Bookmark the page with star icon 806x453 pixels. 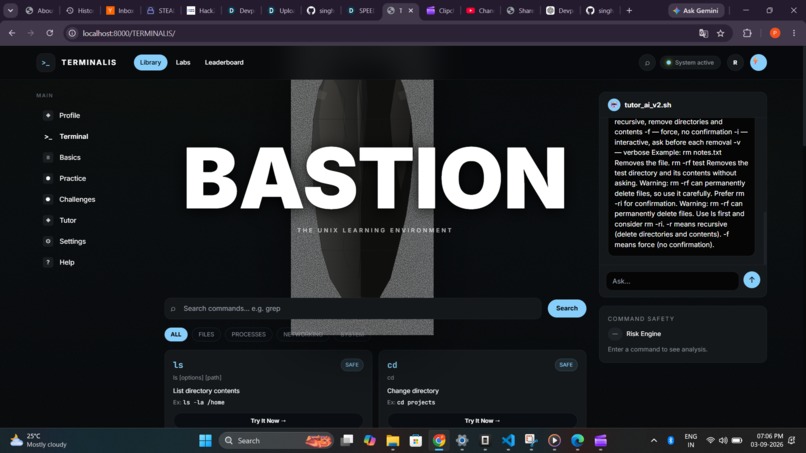720,33
